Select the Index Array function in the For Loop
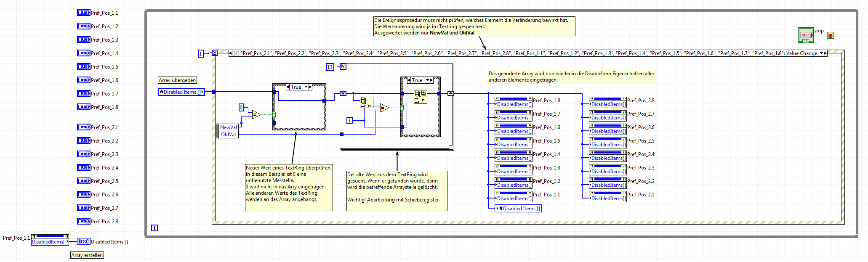This screenshot has width=868, height=262. [x=367, y=103]
